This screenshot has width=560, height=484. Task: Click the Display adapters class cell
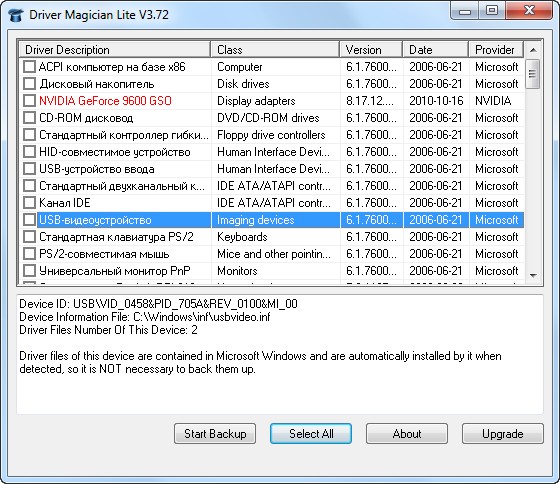pos(256,101)
